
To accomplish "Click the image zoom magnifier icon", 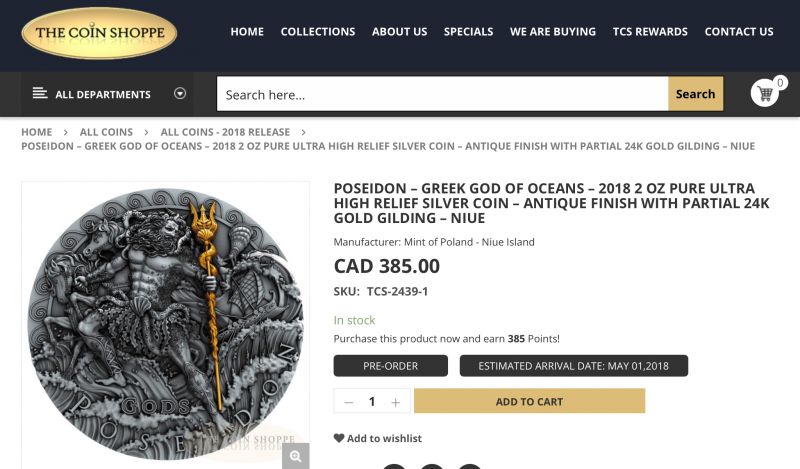I will 295,456.
